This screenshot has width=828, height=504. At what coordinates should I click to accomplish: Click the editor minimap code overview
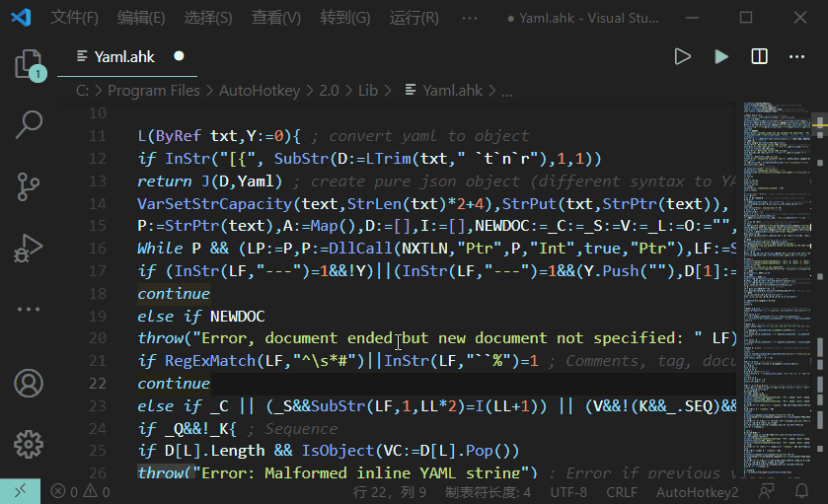pos(778,290)
